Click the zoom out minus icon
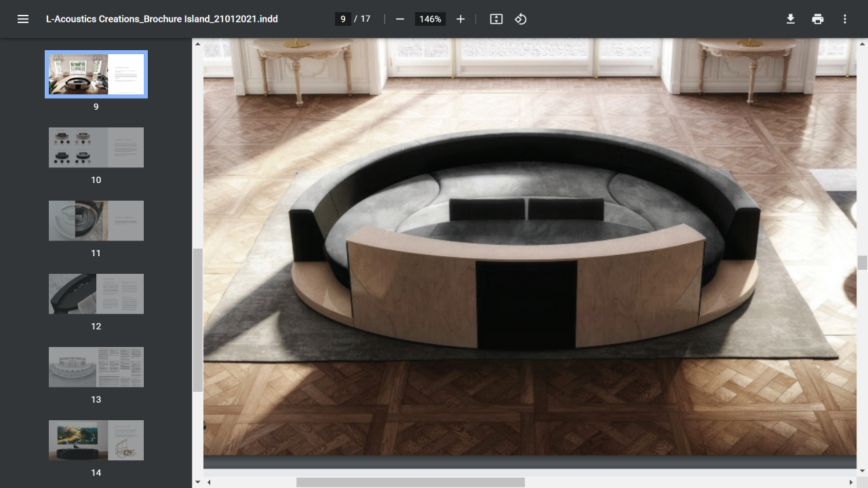 [x=400, y=19]
